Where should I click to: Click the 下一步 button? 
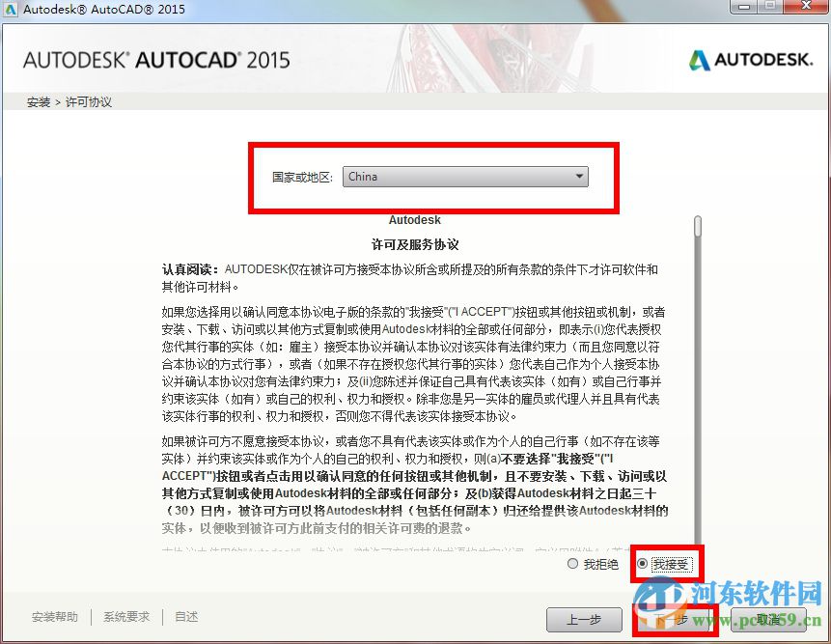pyautogui.click(x=673, y=621)
